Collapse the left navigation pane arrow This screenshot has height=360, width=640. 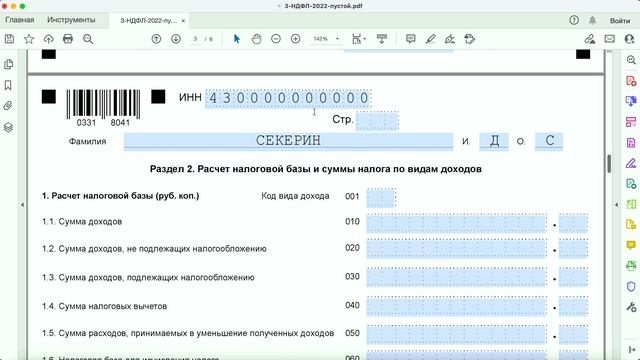pos(23,205)
